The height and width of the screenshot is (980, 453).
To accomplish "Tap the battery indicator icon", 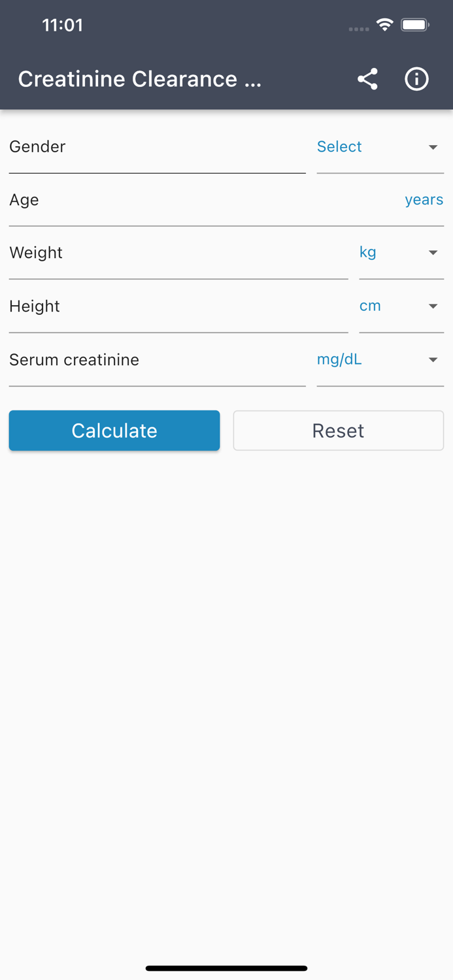I will point(414,24).
